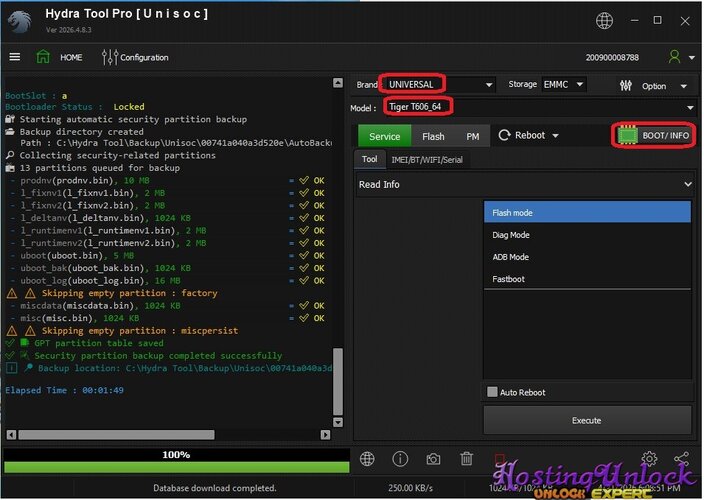
Task: Click the 'Bootloader Status : Locked' log line
Action: click(75, 107)
